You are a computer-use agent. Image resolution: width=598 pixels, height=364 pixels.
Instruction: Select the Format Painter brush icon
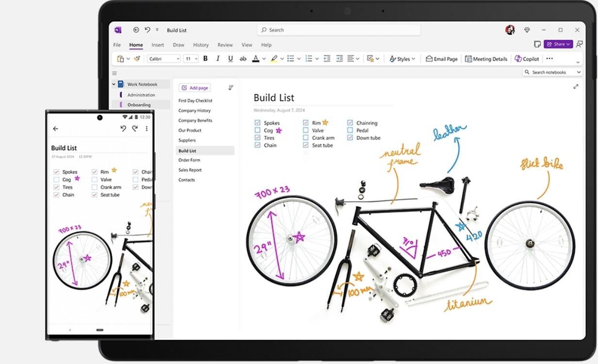coord(137,59)
